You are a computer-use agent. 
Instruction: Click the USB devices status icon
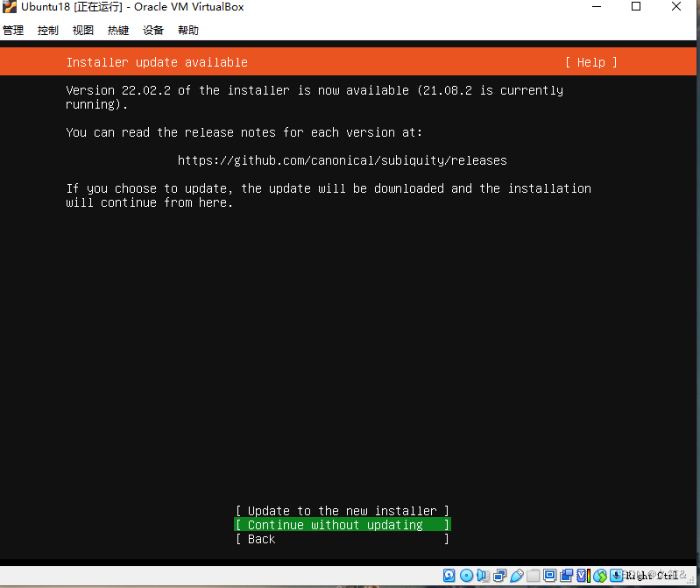[517, 576]
